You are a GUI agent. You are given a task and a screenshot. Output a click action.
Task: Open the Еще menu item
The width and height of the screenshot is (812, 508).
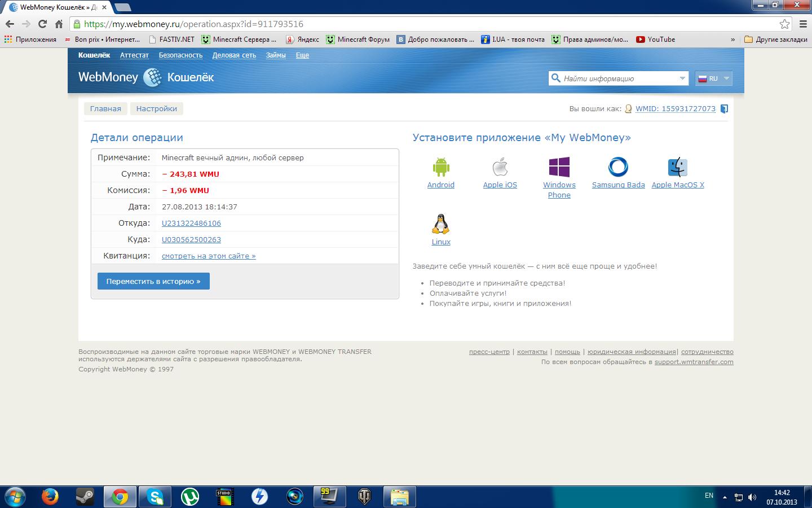point(302,55)
